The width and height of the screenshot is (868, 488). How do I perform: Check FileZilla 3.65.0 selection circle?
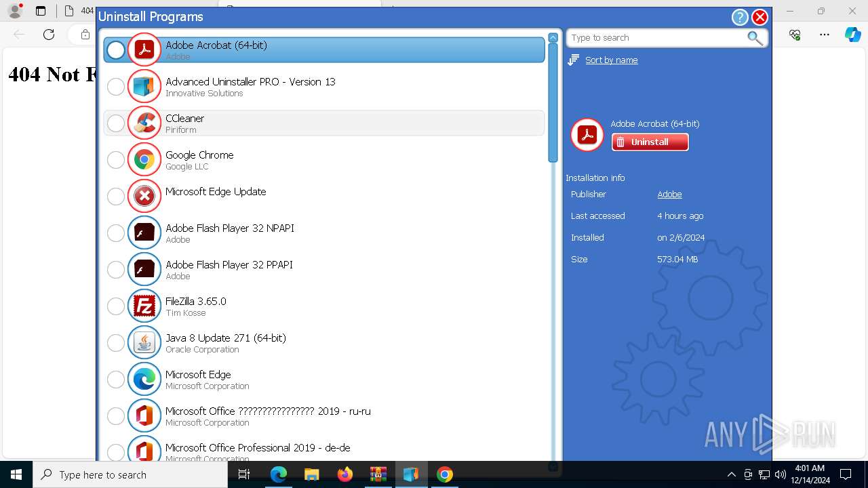click(x=116, y=306)
